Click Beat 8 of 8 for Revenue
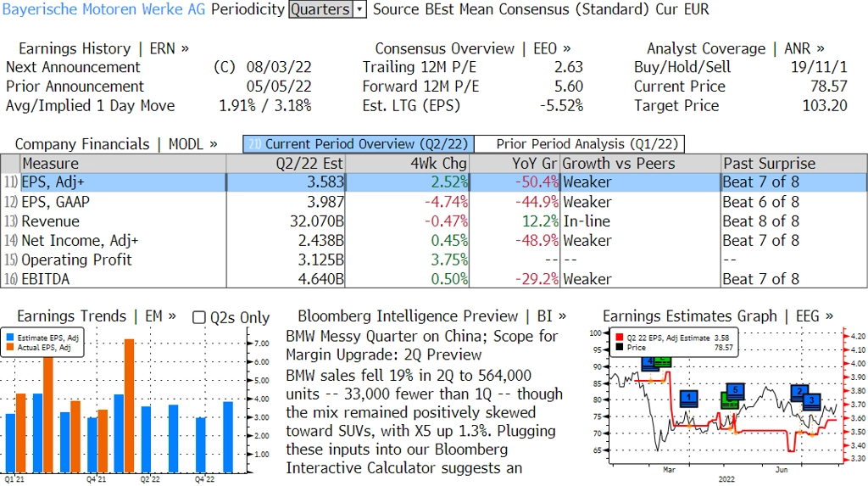Screen dimensions: 868x486 pos(760,221)
